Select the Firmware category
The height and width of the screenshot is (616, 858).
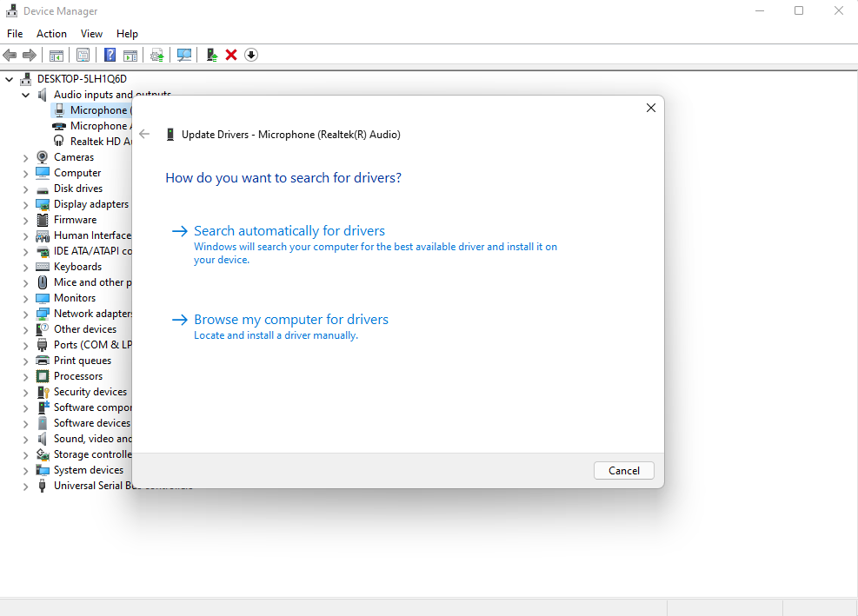click(x=75, y=219)
